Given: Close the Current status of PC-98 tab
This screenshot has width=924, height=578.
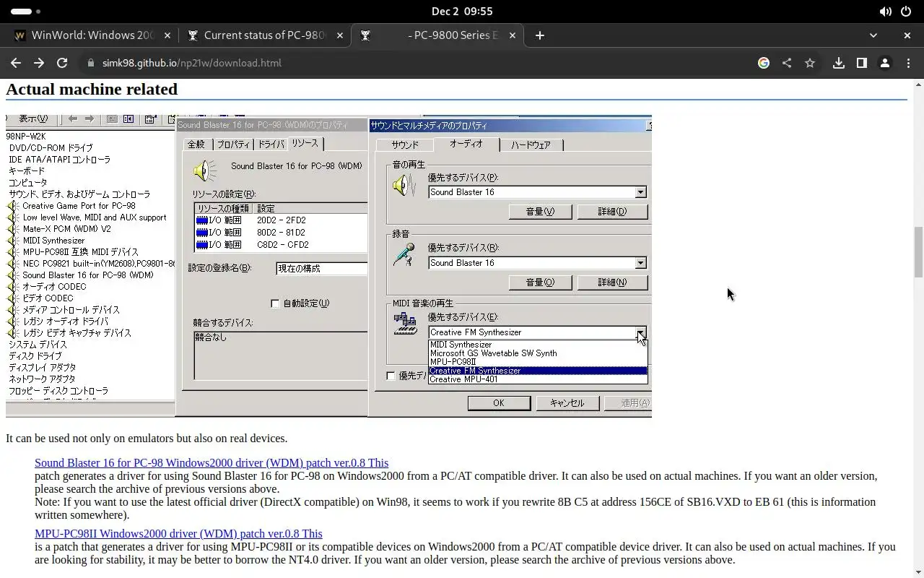Looking at the screenshot, I should pos(339,35).
